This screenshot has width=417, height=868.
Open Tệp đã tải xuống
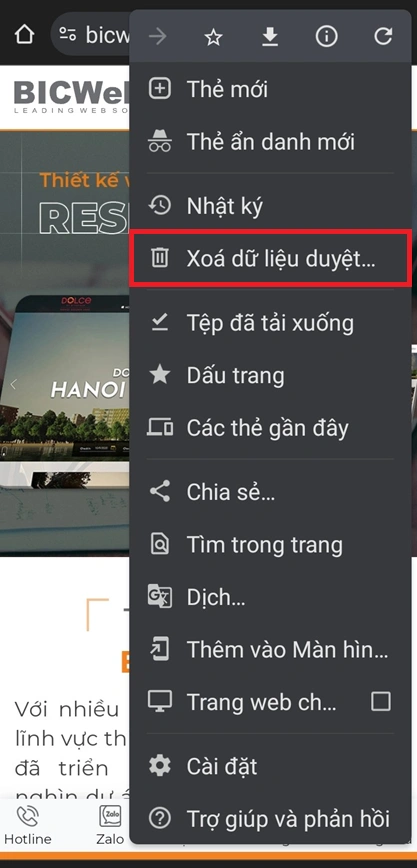[270, 323]
